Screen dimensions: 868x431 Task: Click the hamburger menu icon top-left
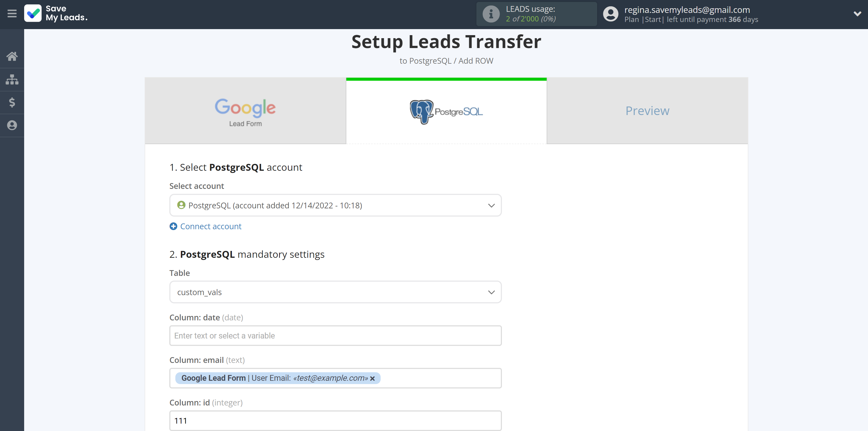12,14
